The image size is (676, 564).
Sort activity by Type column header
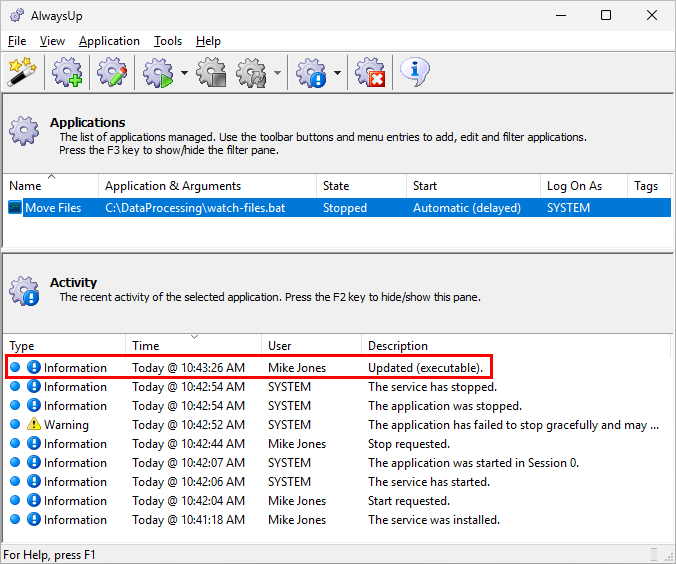pos(65,346)
